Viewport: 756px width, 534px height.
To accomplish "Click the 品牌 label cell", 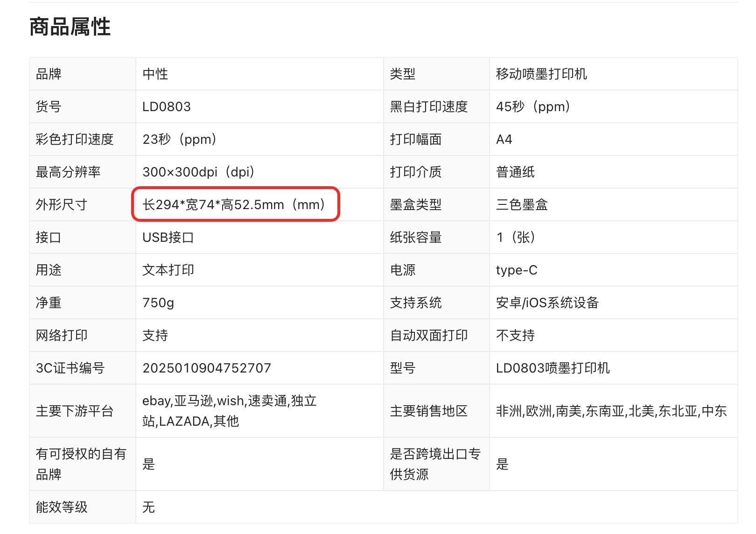I will tap(49, 74).
